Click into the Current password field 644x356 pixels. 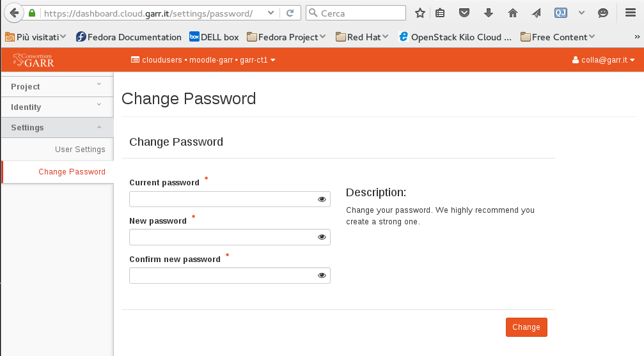(x=222, y=199)
